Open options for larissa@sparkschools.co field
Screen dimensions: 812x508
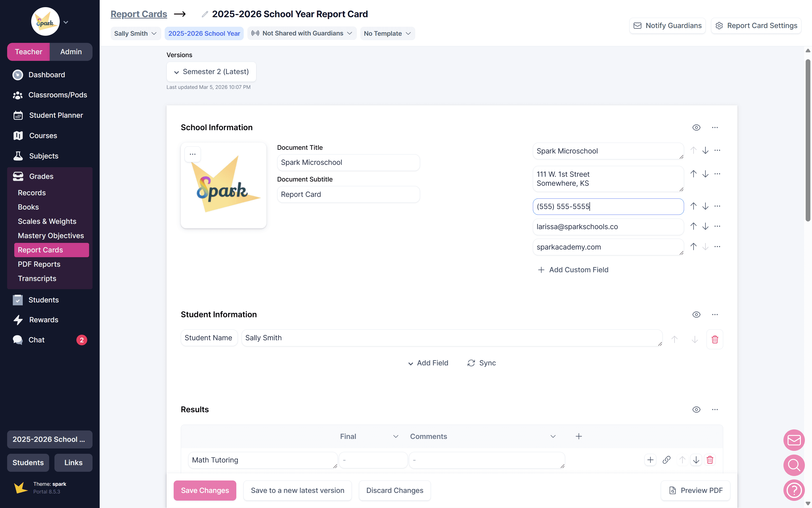point(717,226)
